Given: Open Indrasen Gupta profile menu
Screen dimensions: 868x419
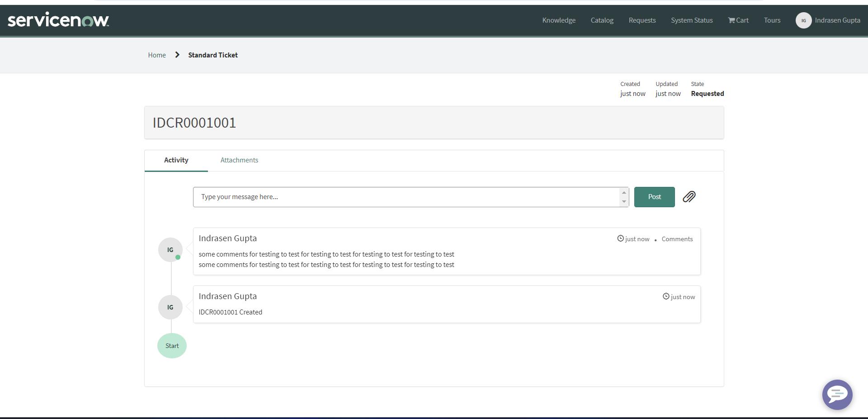Looking at the screenshot, I should [837, 20].
